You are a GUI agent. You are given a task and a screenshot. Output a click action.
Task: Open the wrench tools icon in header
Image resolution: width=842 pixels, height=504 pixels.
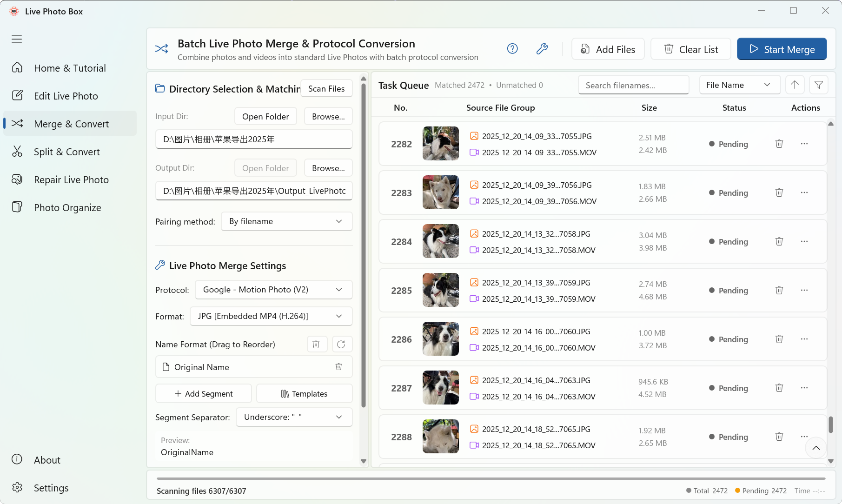[542, 49]
